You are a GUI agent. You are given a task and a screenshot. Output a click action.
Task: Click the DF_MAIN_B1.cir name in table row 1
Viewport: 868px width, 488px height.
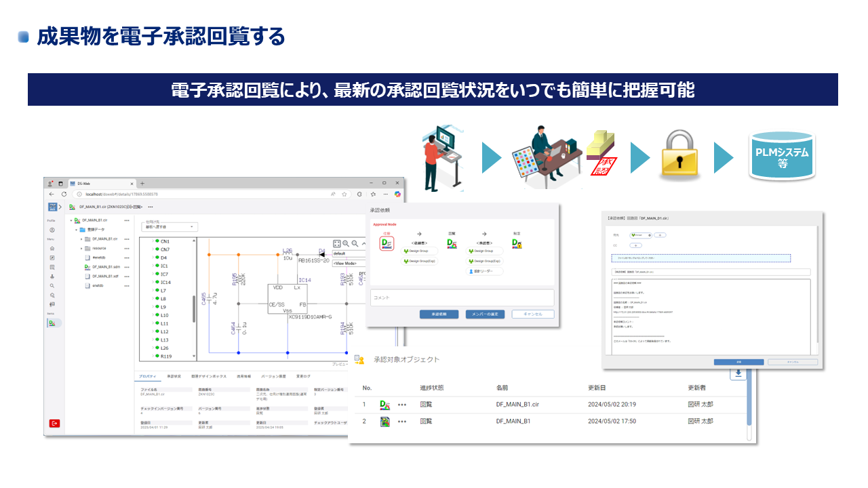517,405
